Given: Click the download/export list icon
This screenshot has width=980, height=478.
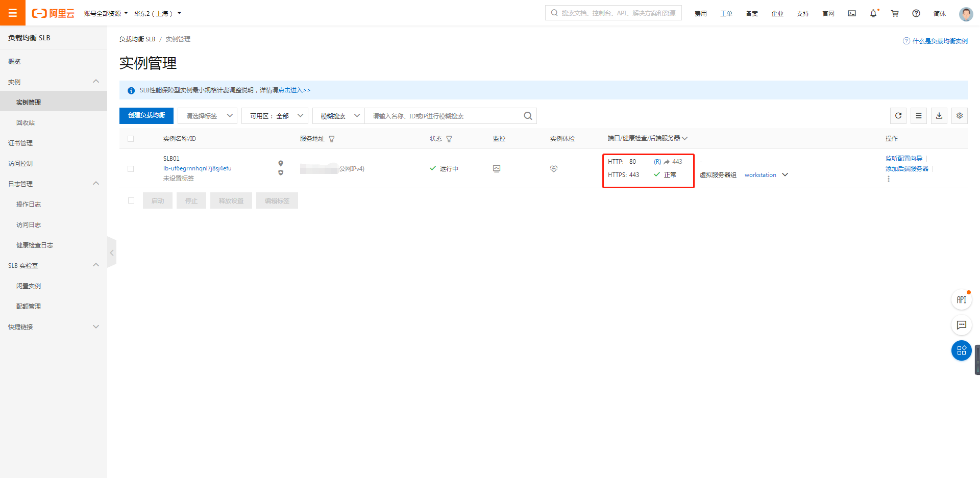Looking at the screenshot, I should point(939,116).
